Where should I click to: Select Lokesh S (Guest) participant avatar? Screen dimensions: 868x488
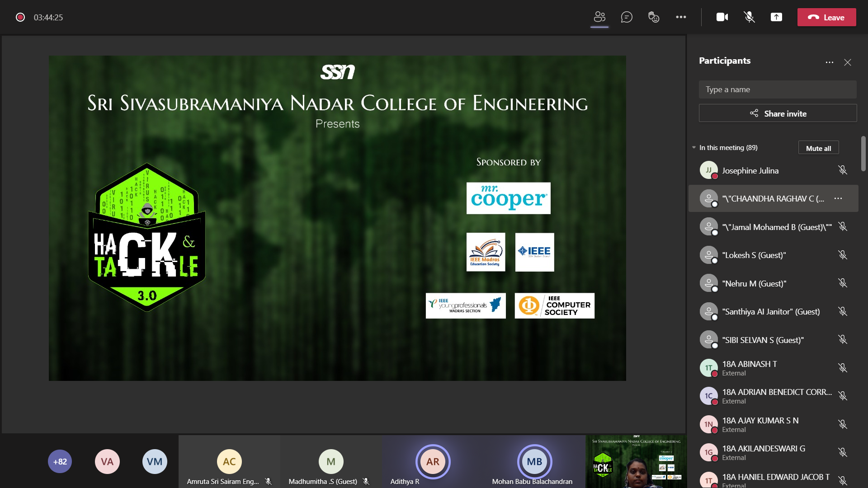pyautogui.click(x=709, y=255)
